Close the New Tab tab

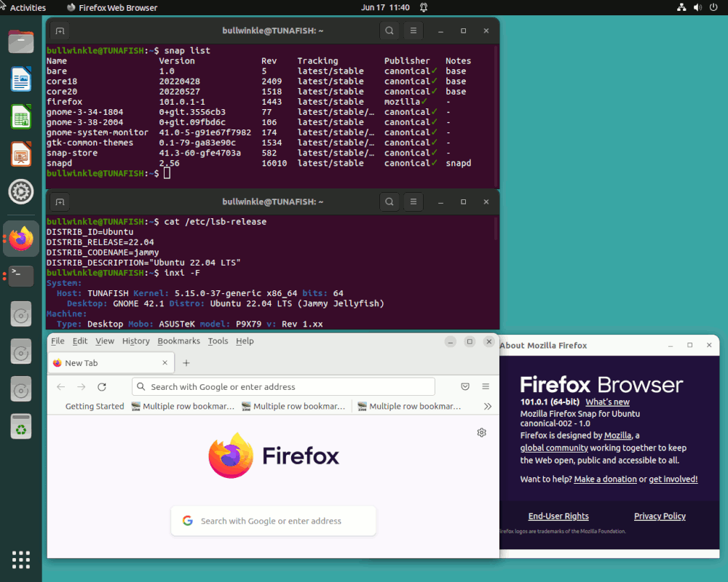pos(165,363)
